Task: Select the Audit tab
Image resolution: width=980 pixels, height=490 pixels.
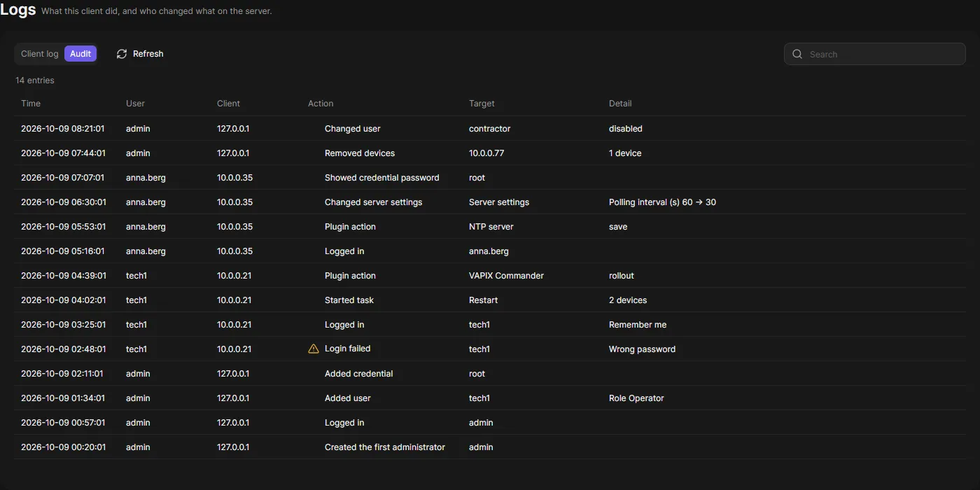Action: coord(80,54)
